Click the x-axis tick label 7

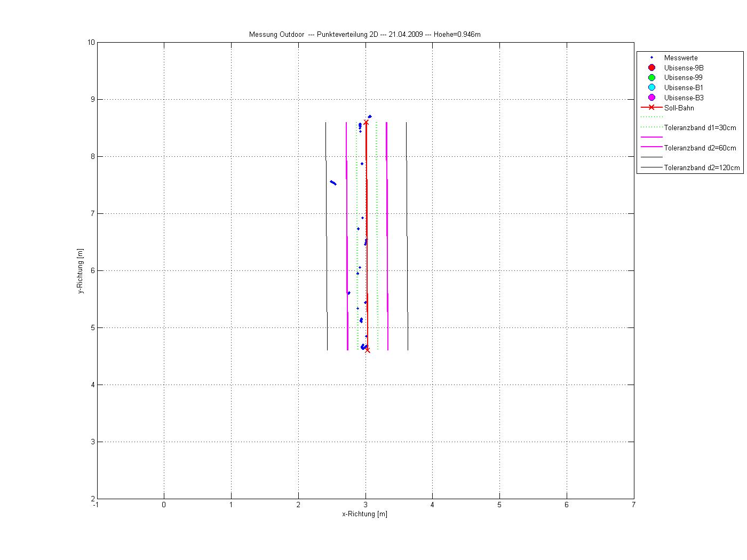(x=633, y=505)
